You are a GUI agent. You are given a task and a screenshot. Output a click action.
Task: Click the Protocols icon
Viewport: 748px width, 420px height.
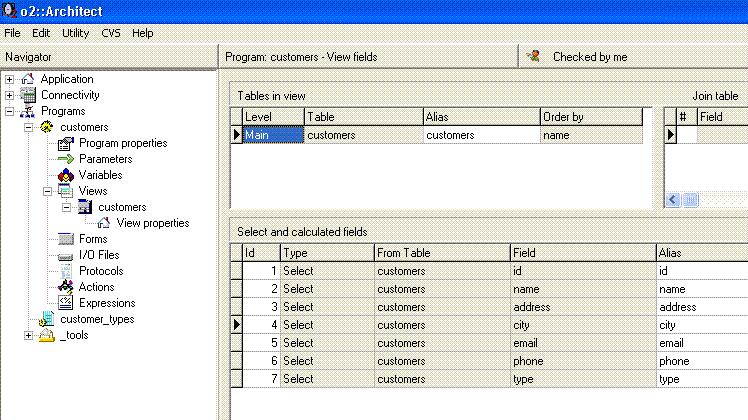coord(66,271)
